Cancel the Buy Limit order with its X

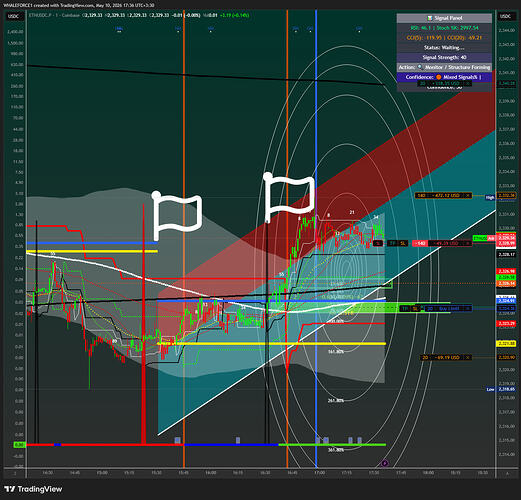(x=468, y=309)
